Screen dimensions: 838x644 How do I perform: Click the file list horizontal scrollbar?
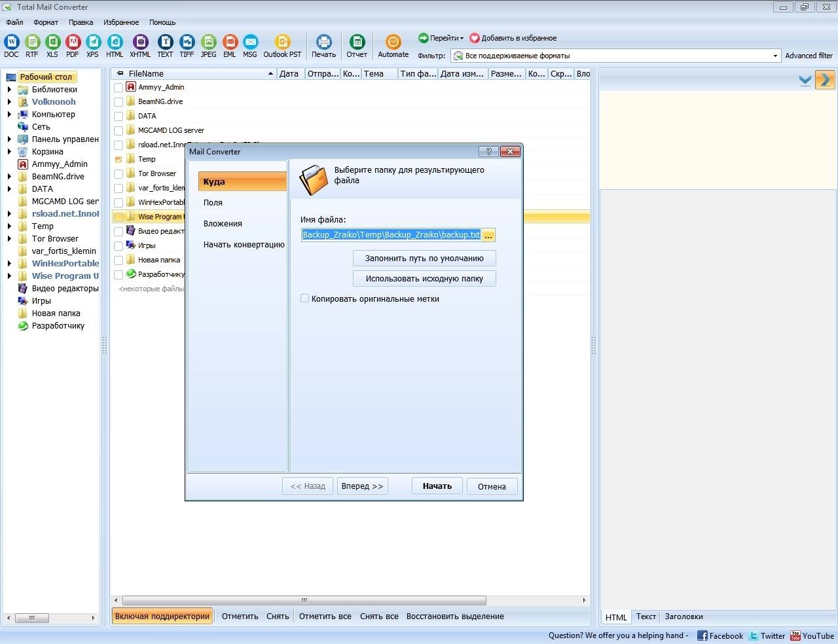304,600
